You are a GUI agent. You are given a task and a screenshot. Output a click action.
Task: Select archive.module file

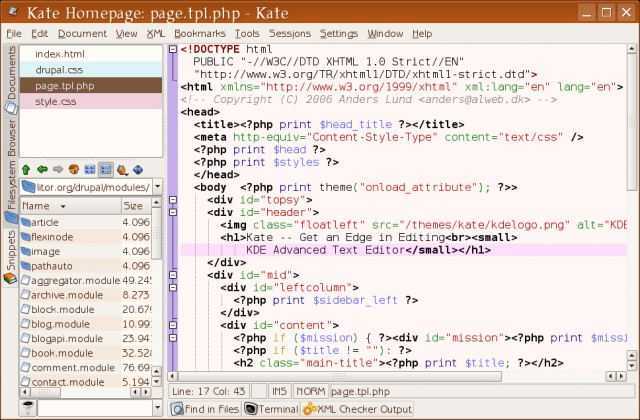pos(86,295)
